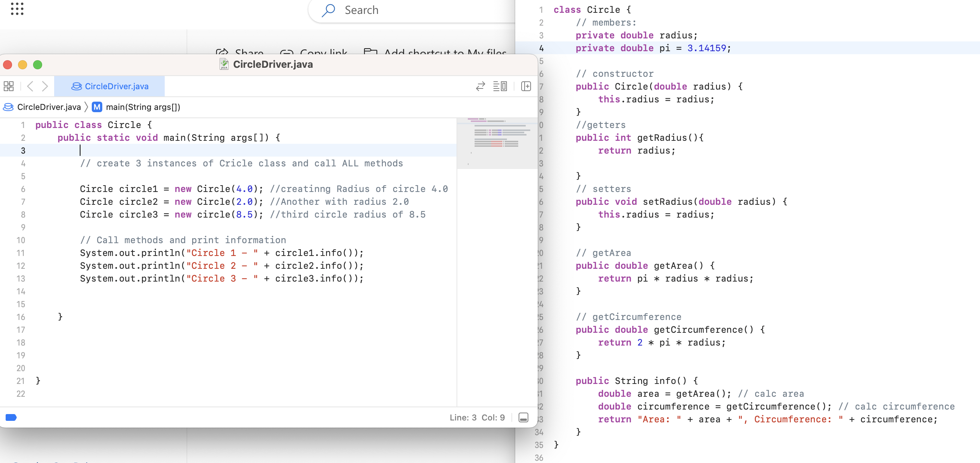Click the blue tag indicator in status bar
Screen dimensions: 980x463
[x=11, y=418]
